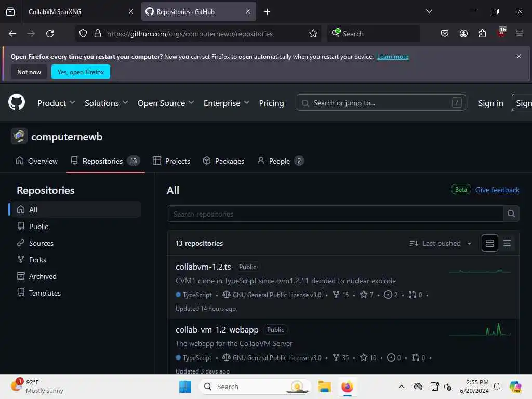Click the fork count 35 for collab-vm-1.2-webapp
Image resolution: width=532 pixels, height=399 pixels.
[x=341, y=357]
